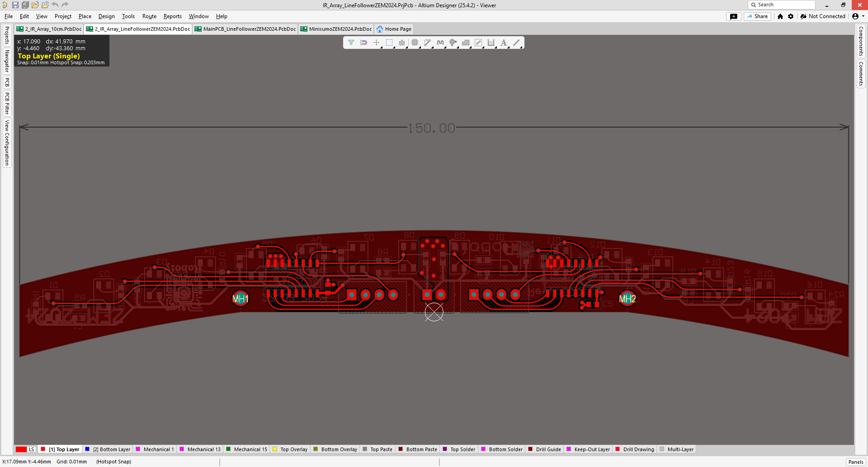Activate the interactive routing tool
The image size is (868, 467).
427,43
